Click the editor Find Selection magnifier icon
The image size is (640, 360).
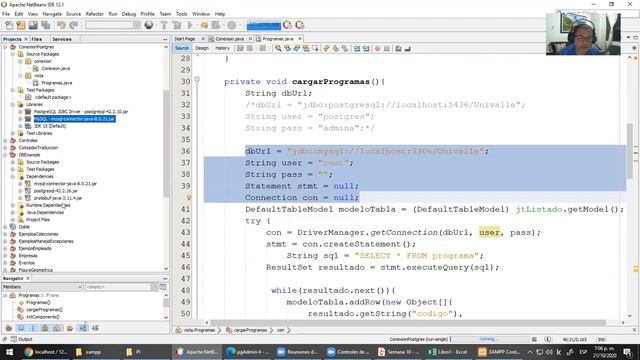(x=278, y=49)
